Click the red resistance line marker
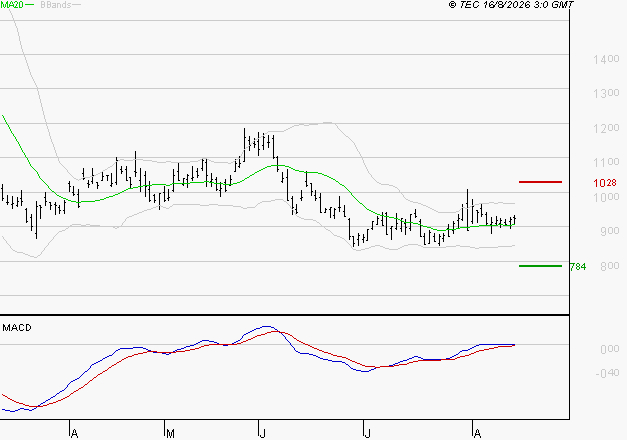 [x=540, y=182]
